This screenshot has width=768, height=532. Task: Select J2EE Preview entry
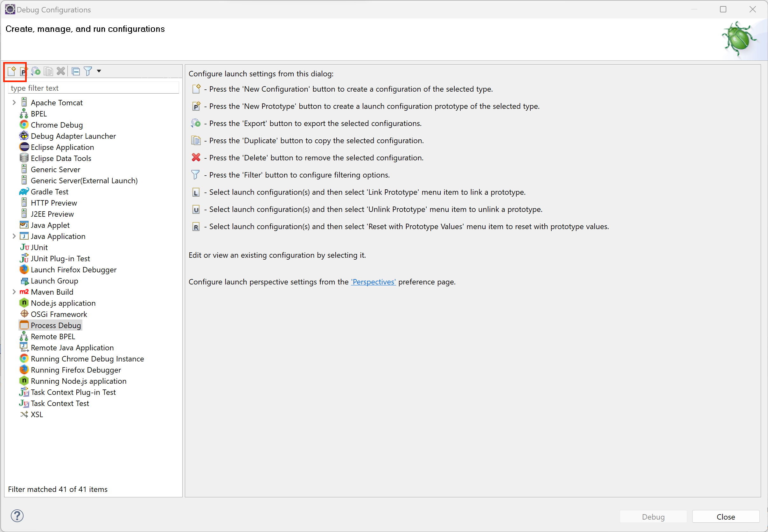(x=52, y=214)
